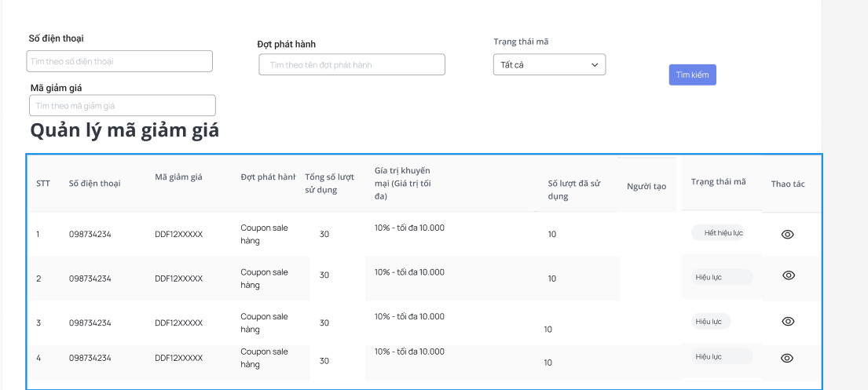This screenshot has height=390, width=868.
Task: Click the STT column header
Action: pos(43,184)
